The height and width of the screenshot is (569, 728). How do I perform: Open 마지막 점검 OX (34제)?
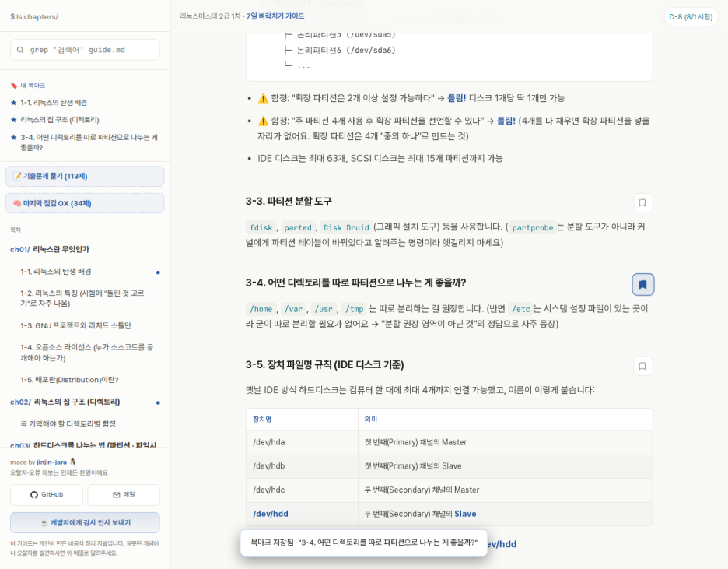85,203
